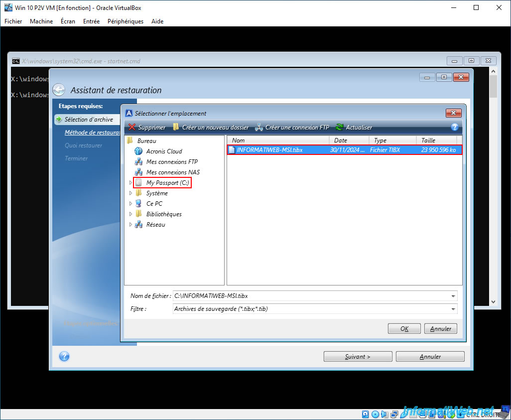The height and width of the screenshot is (420, 511).
Task: Click the OK button
Action: [x=404, y=329]
